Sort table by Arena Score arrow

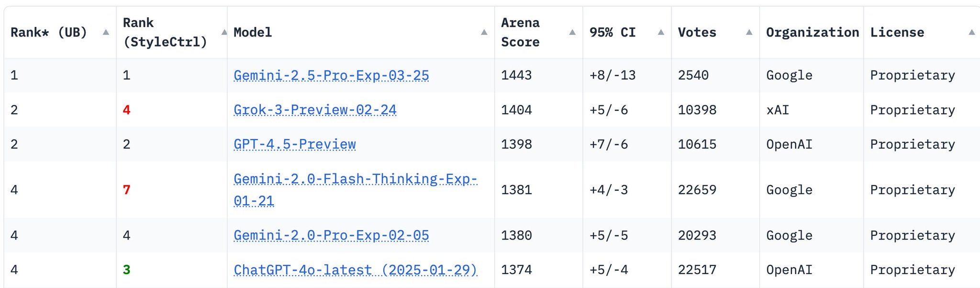[x=572, y=32]
